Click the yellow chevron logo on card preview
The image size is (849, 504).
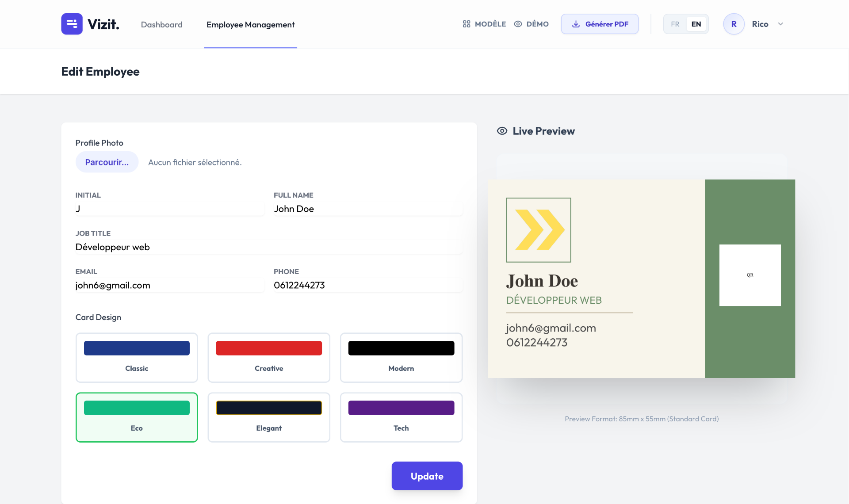[539, 230]
